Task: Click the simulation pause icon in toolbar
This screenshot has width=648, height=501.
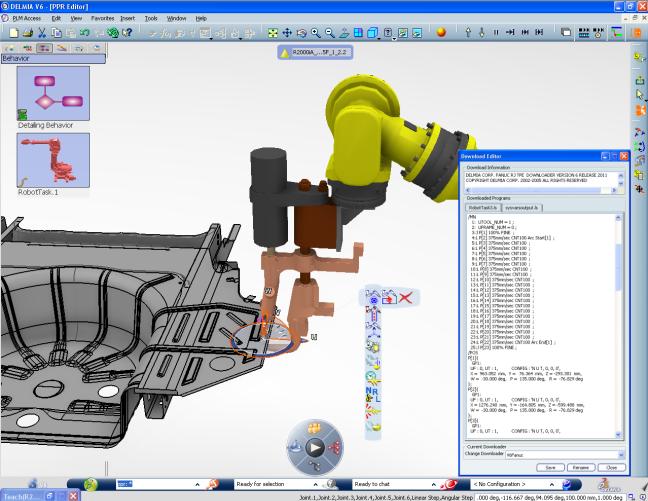Action: (496, 32)
